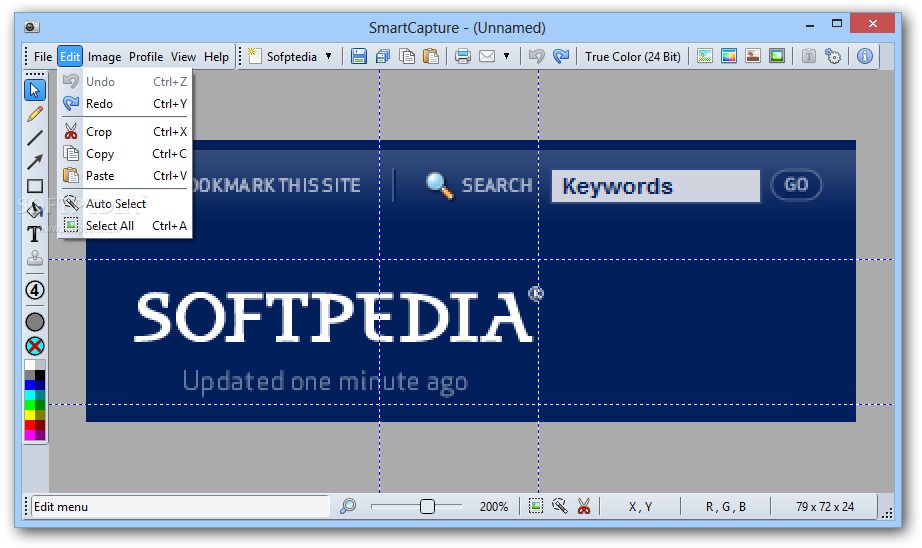Open the View menu
This screenshot has width=922, height=548.
click(183, 56)
